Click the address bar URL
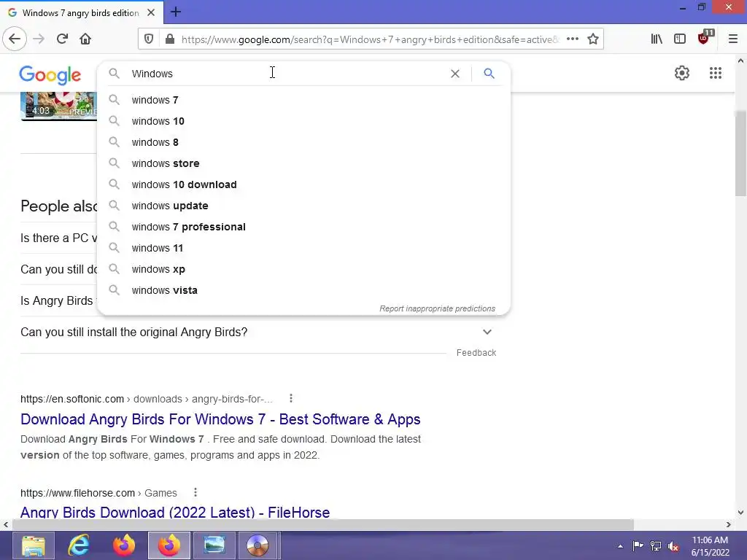The height and width of the screenshot is (560, 747). coord(369,39)
